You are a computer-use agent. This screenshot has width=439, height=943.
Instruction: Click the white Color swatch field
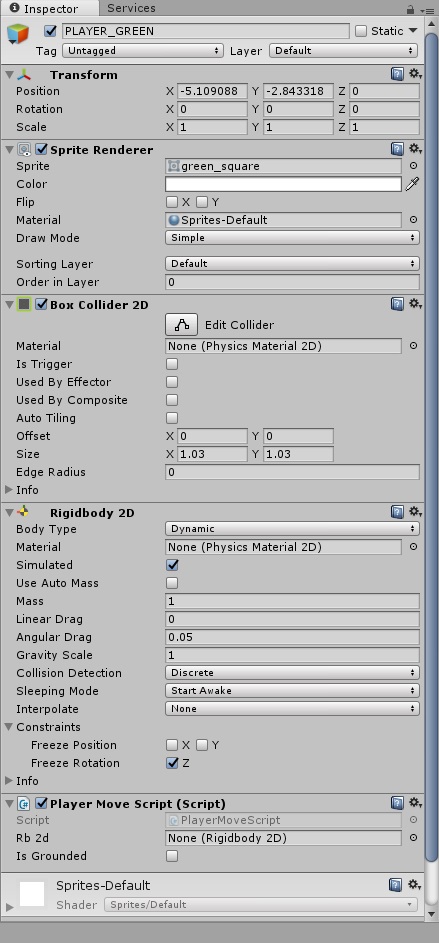[x=283, y=184]
